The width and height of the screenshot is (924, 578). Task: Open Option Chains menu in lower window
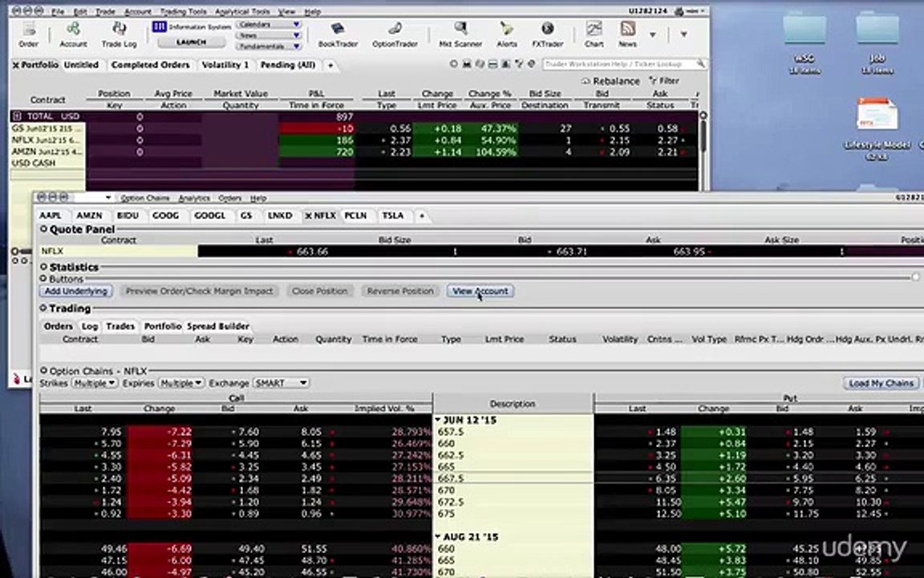(145, 198)
